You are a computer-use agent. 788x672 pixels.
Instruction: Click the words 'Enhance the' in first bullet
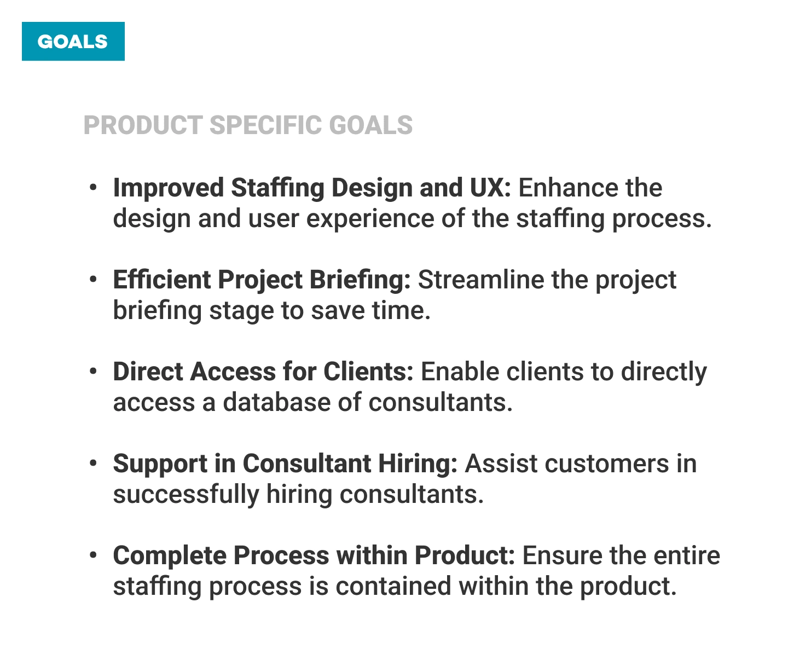click(x=590, y=188)
